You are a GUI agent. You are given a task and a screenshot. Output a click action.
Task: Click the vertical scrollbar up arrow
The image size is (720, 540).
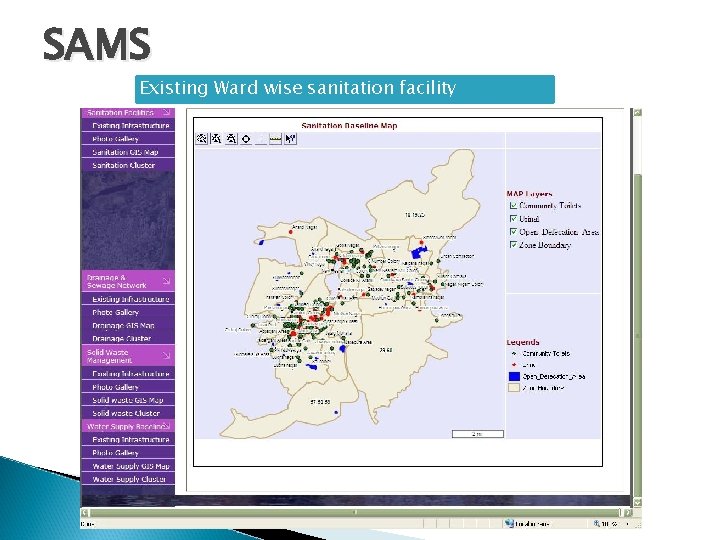point(637,112)
